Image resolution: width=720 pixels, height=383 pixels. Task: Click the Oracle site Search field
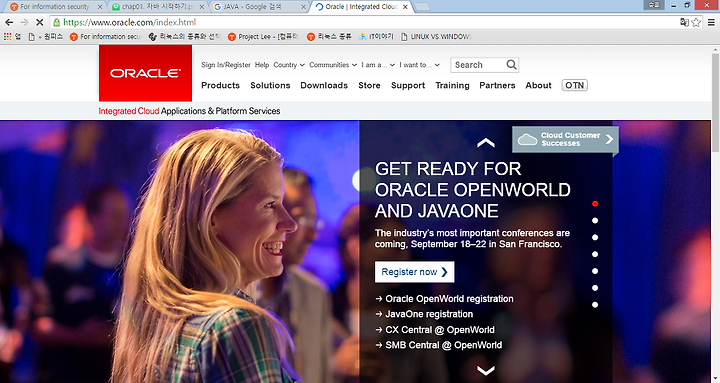pyautogui.click(x=478, y=65)
